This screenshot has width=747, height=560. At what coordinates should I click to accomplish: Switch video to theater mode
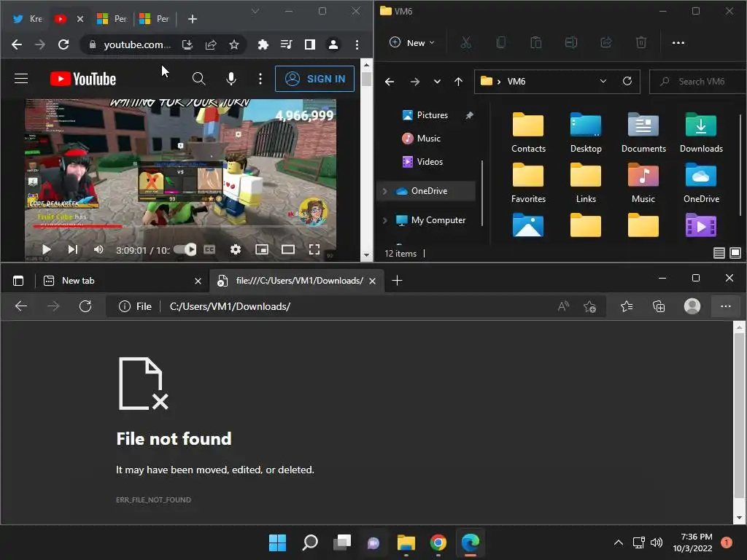(287, 249)
